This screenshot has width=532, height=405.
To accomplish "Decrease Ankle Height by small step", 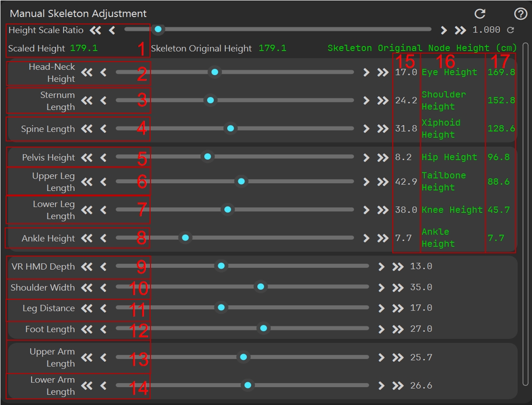I will tap(103, 238).
